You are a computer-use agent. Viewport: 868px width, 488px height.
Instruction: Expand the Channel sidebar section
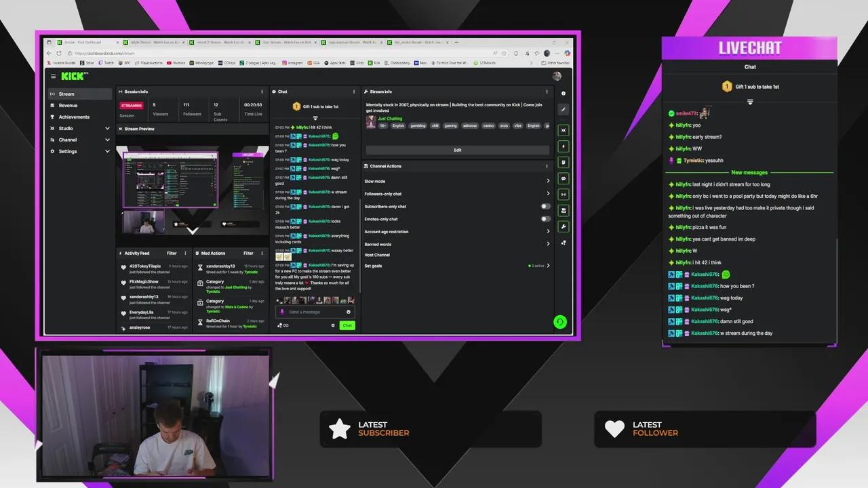point(107,140)
